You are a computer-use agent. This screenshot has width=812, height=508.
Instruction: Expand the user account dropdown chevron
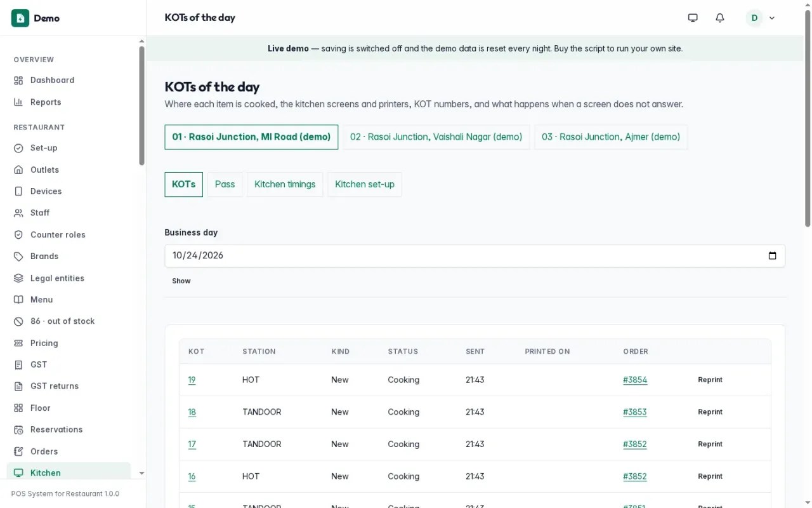[772, 18]
